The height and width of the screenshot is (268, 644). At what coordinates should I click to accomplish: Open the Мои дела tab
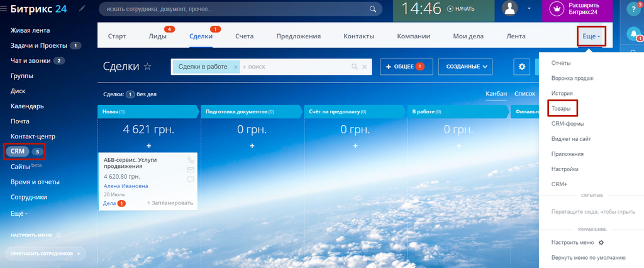[x=468, y=36]
